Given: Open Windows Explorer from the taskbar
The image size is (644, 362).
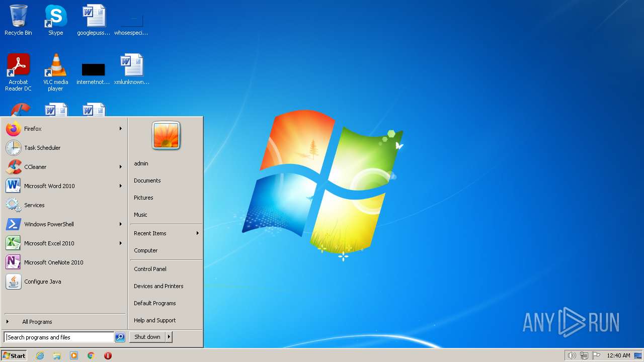Looking at the screenshot, I should coord(57,355).
